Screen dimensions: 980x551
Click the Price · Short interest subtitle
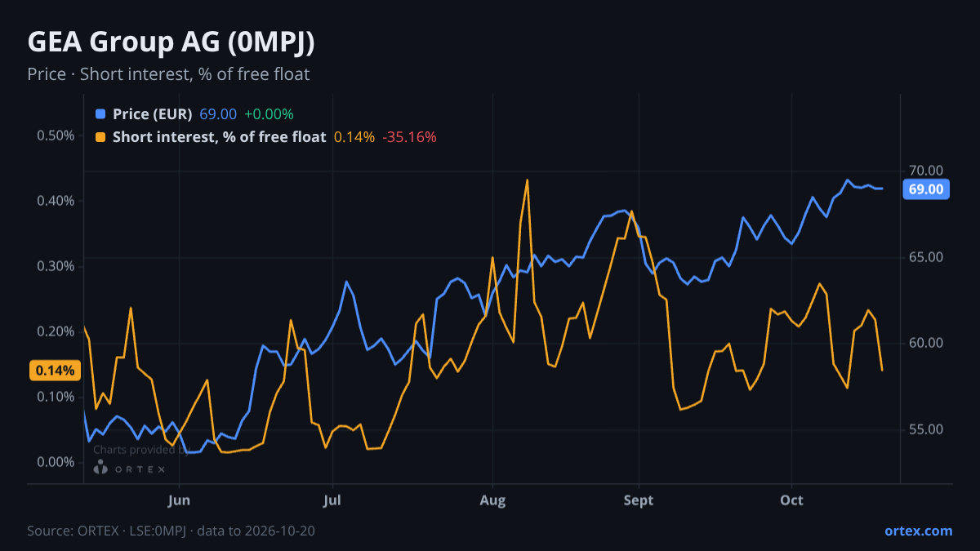(168, 74)
